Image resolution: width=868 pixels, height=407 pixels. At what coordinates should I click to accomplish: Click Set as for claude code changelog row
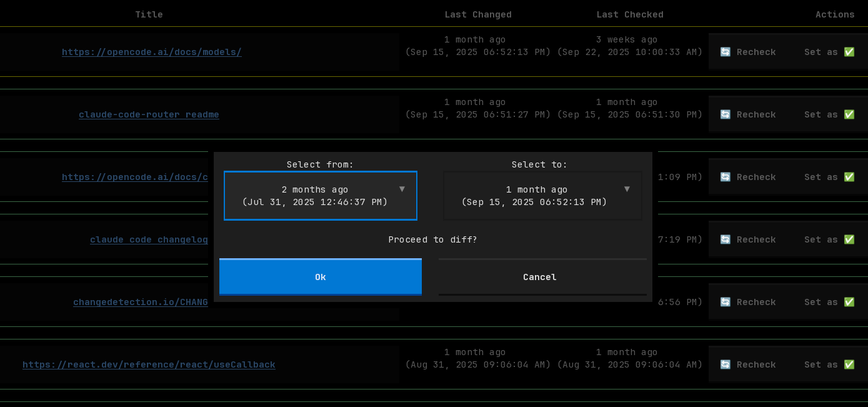[829, 239]
